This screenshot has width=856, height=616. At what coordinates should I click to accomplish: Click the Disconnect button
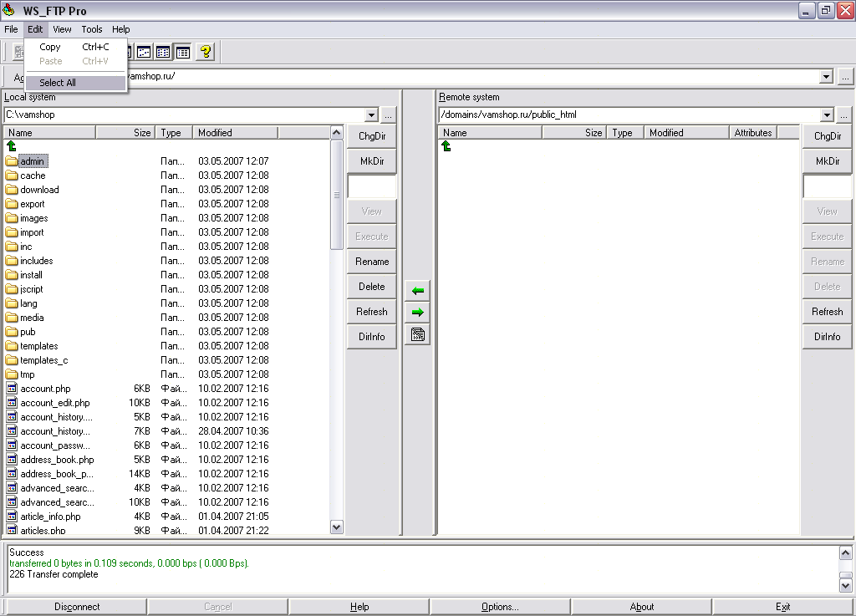click(76, 607)
